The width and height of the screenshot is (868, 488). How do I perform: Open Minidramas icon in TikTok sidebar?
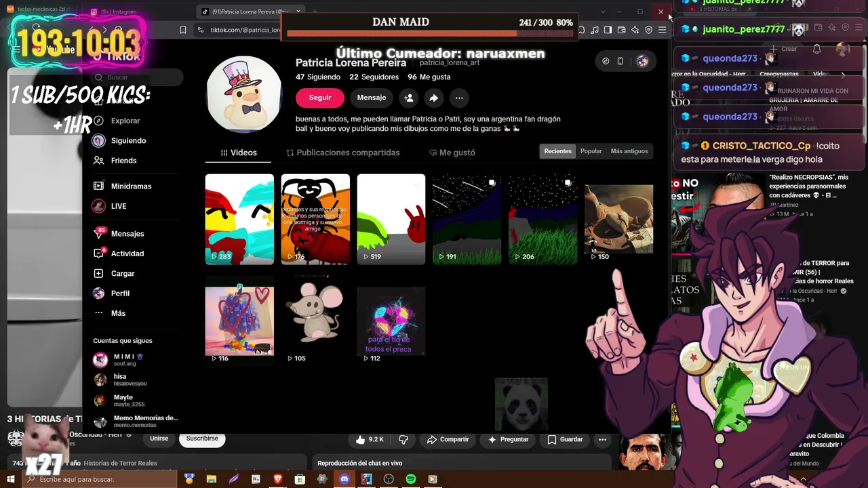coord(99,186)
